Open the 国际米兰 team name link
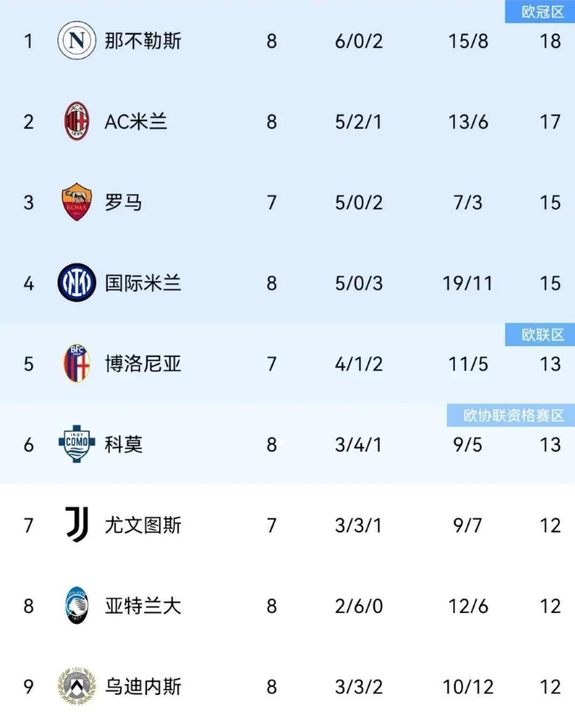 [143, 283]
